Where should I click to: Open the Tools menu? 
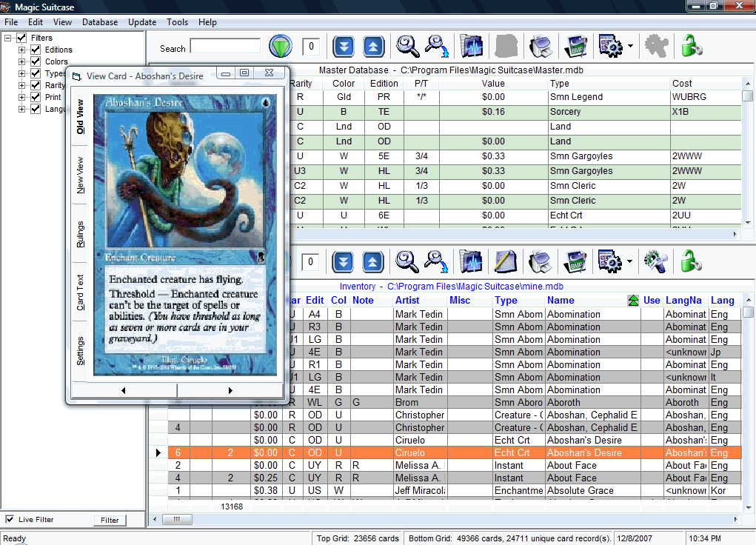click(178, 22)
